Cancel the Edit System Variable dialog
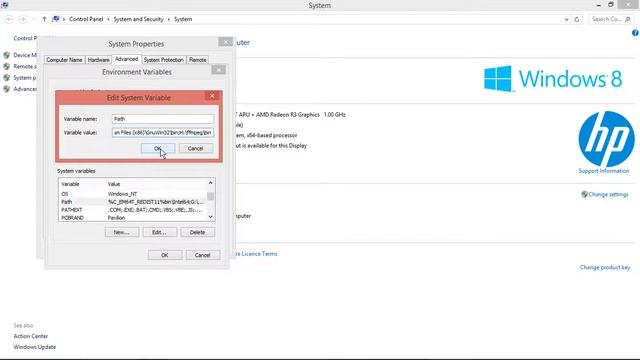 click(196, 149)
